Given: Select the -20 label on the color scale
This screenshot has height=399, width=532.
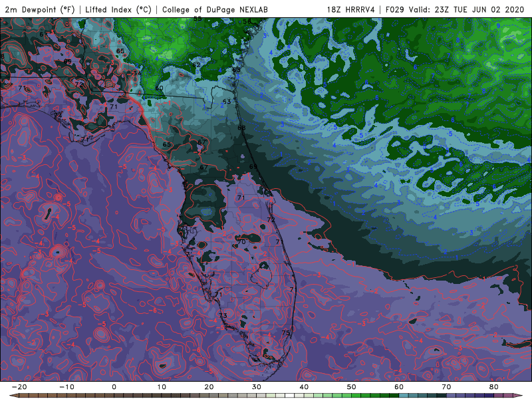Looking at the screenshot, I should (19, 387).
